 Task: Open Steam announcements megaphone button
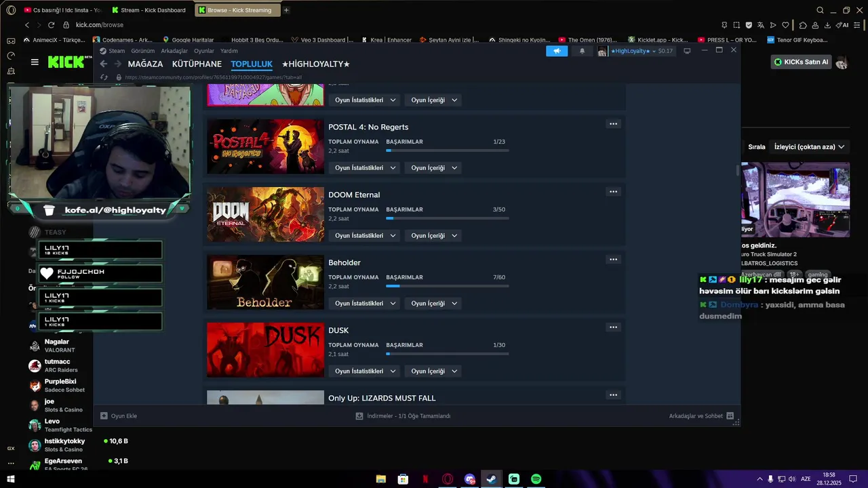(x=557, y=51)
